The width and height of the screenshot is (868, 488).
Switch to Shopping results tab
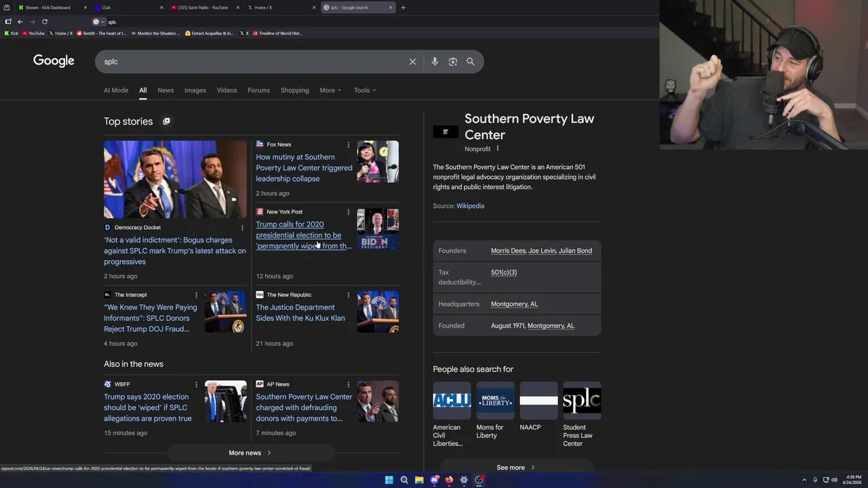tap(295, 90)
